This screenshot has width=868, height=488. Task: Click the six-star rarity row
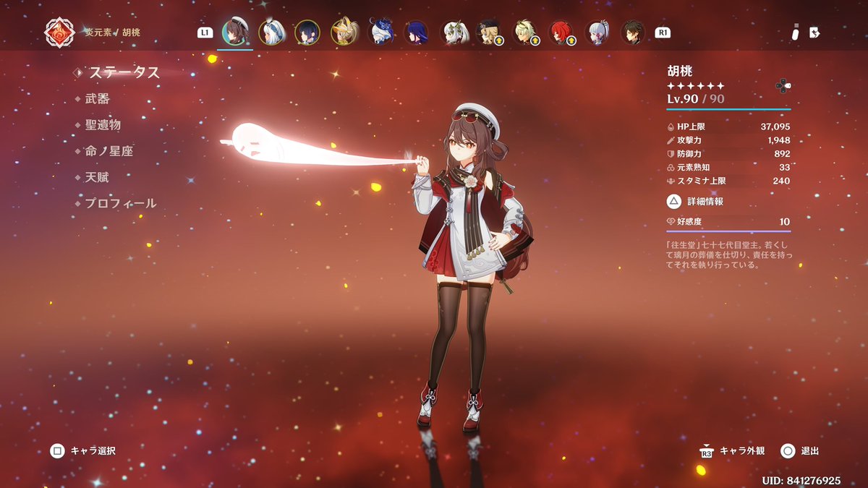pyautogui.click(x=696, y=86)
